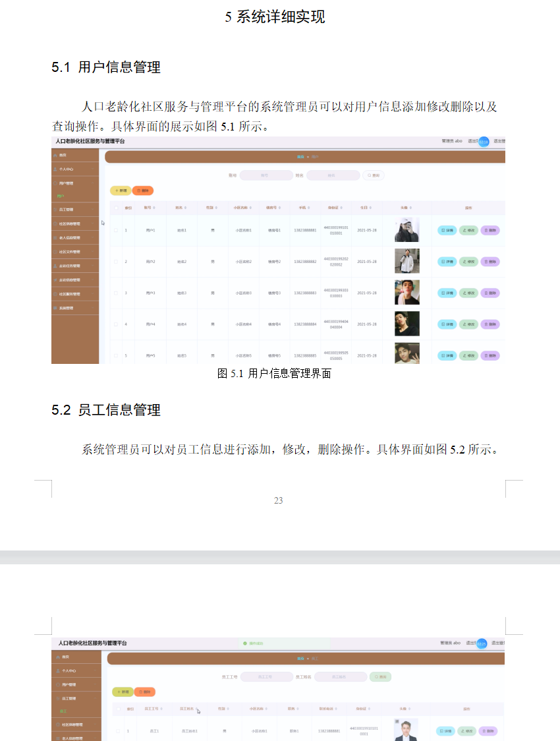Check the select-all checkbox in table header
The width and height of the screenshot is (560, 741).
pos(116,207)
